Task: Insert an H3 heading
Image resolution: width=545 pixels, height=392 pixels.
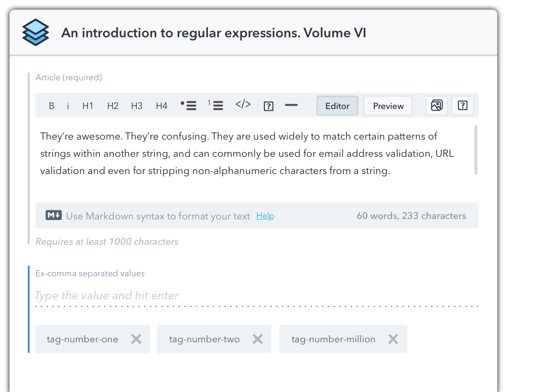Action: pyautogui.click(x=137, y=106)
